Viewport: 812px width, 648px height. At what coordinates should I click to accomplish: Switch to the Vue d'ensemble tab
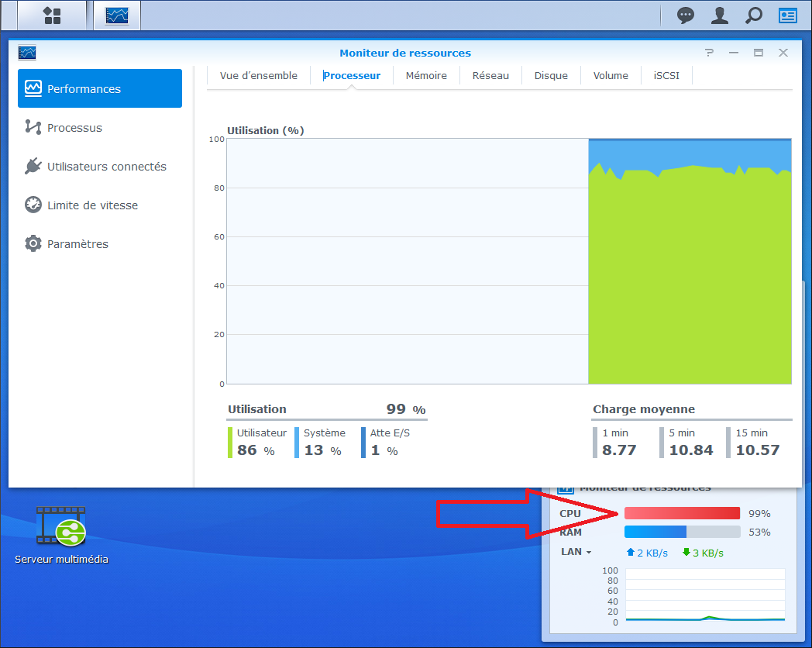tap(259, 75)
